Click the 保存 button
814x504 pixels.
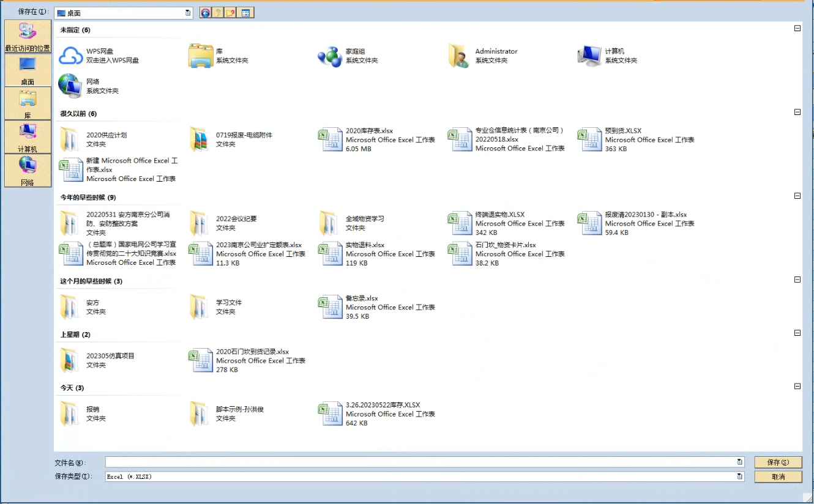click(x=778, y=462)
